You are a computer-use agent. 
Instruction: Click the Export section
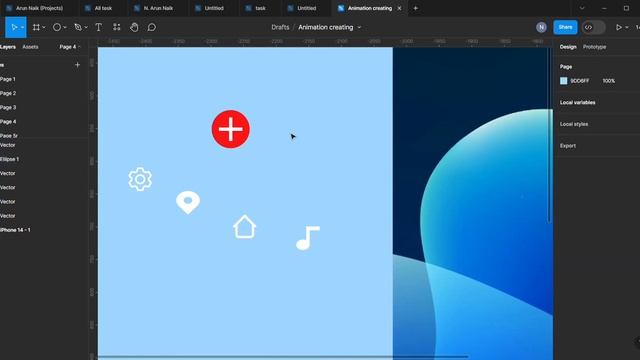tap(568, 146)
